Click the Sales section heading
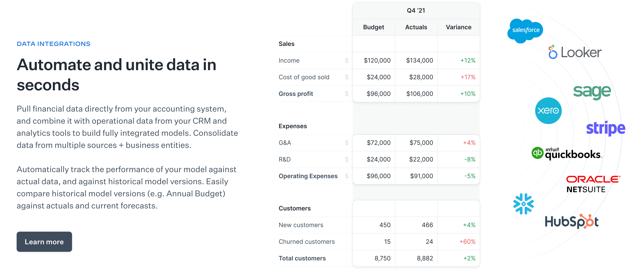Image resolution: width=644 pixels, height=271 pixels. pyautogui.click(x=286, y=44)
